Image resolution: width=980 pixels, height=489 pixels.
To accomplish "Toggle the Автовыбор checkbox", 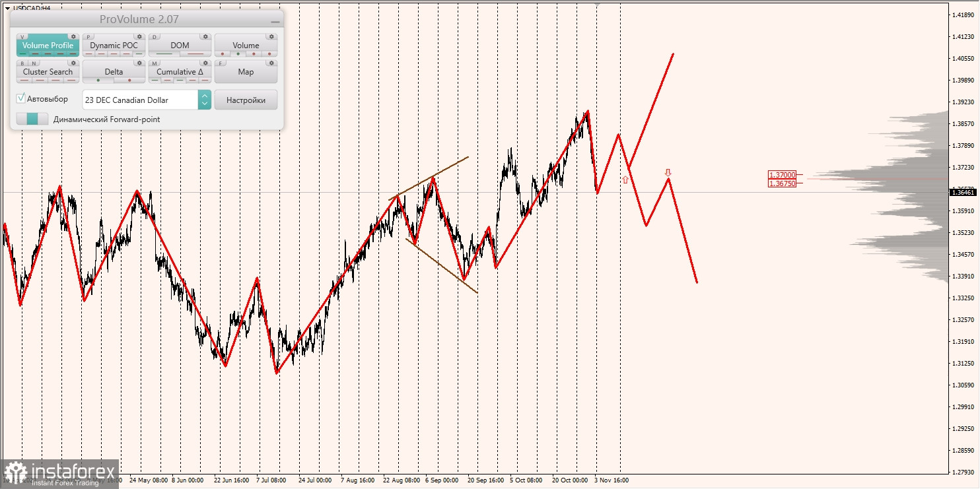I will pyautogui.click(x=21, y=98).
